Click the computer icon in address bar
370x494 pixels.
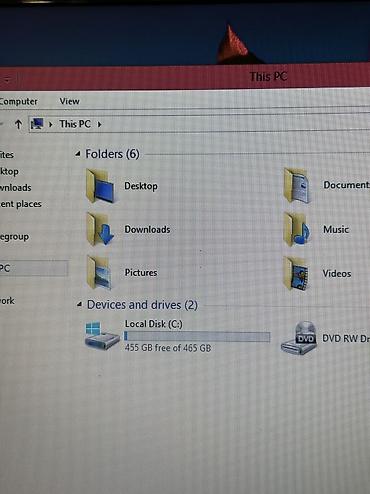click(x=37, y=124)
